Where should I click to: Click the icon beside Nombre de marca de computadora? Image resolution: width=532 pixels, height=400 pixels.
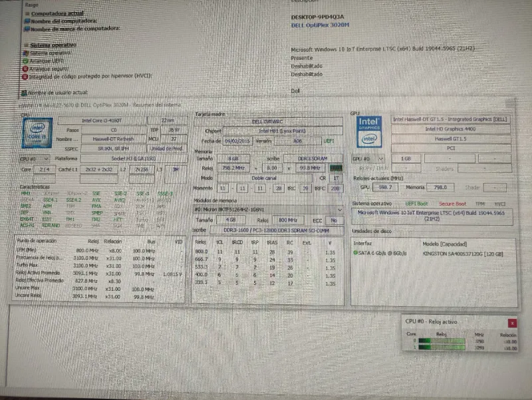27,29
